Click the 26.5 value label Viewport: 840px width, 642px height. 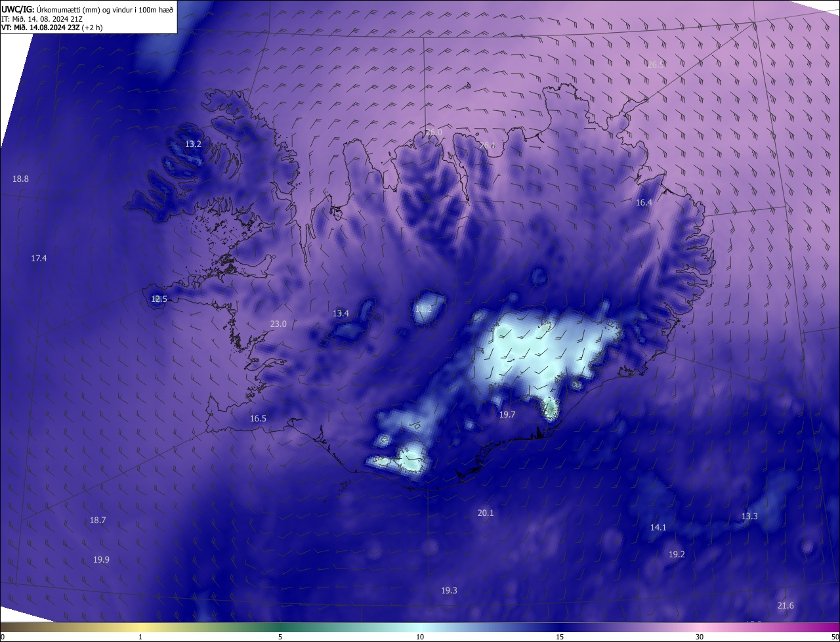click(x=656, y=64)
